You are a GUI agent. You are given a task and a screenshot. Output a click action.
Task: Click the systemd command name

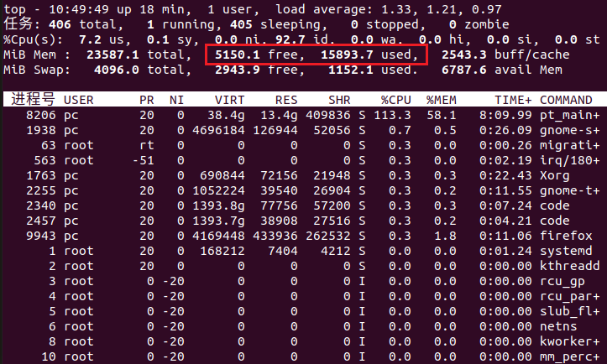[x=566, y=251]
